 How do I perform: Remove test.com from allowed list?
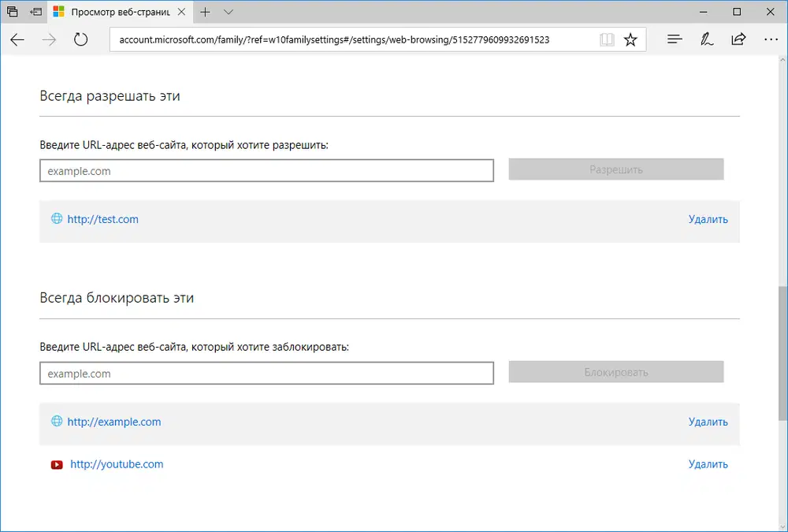coord(708,219)
